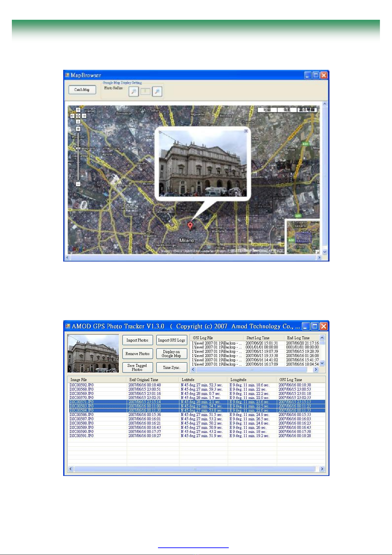
Task: Click the Photo ReSize value box between magnifiers
Action: [x=145, y=91]
